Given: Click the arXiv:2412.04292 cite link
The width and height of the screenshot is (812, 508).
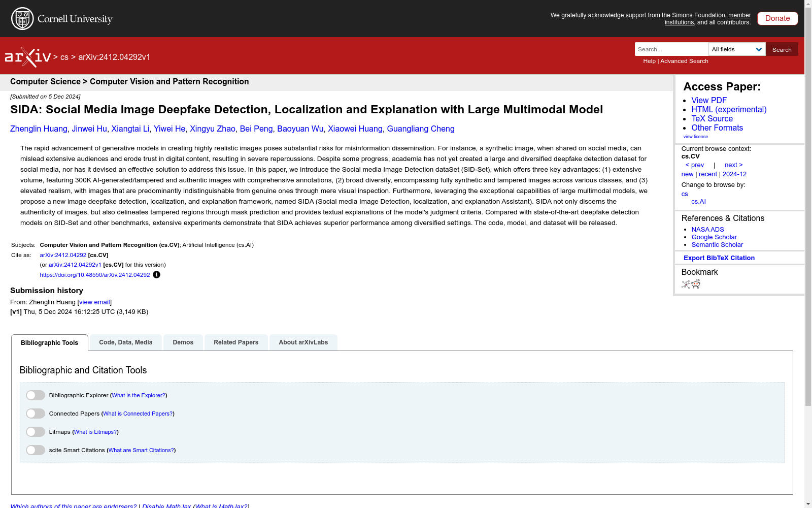Looking at the screenshot, I should coord(63,255).
